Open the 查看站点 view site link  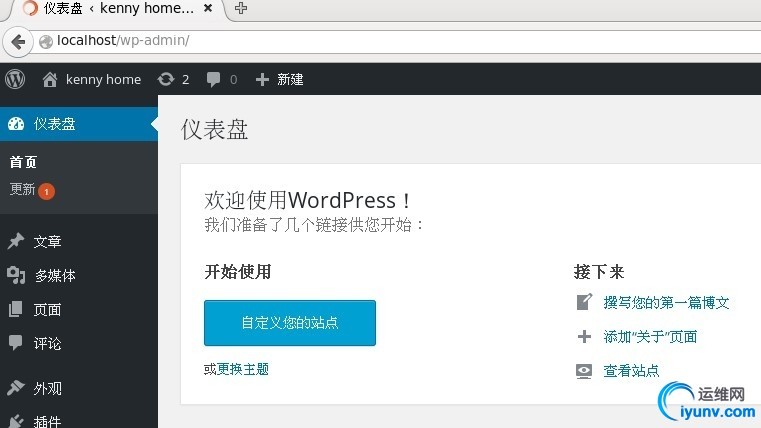631,371
